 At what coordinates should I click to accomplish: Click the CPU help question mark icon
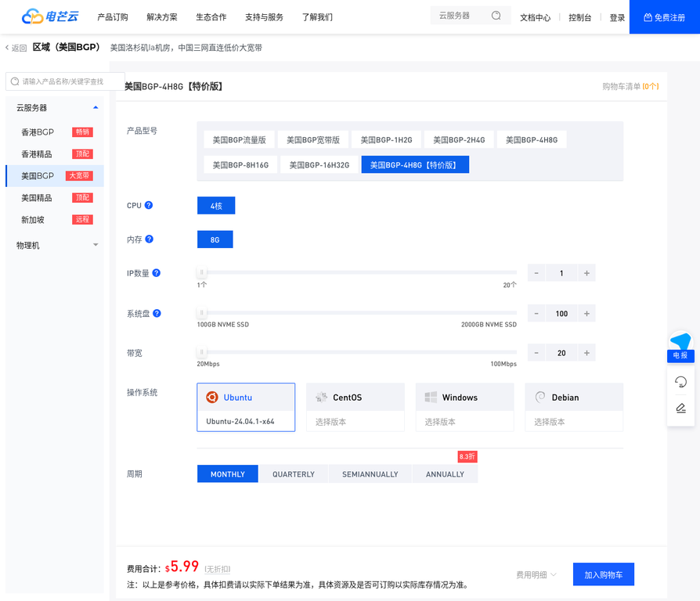149,205
